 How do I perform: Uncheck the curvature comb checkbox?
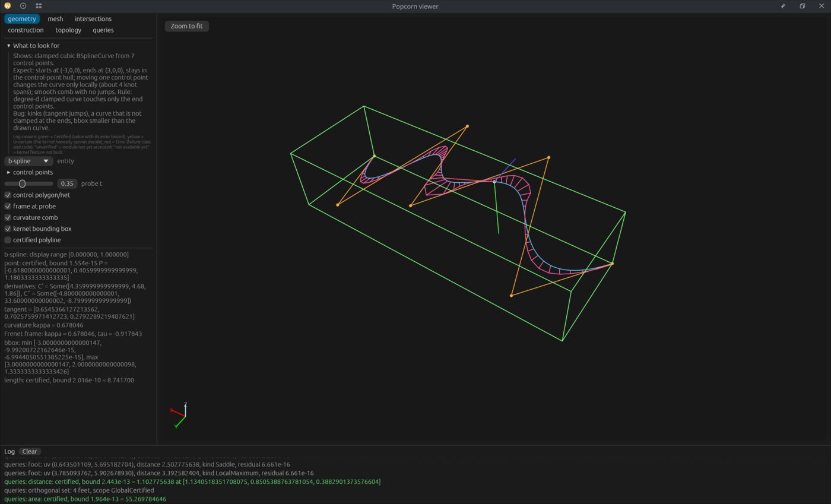8,217
